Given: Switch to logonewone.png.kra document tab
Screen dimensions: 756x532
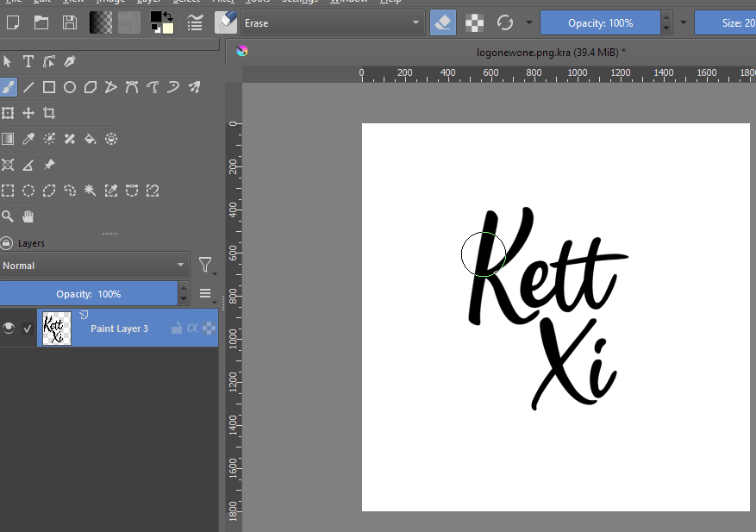Looking at the screenshot, I should click(551, 52).
